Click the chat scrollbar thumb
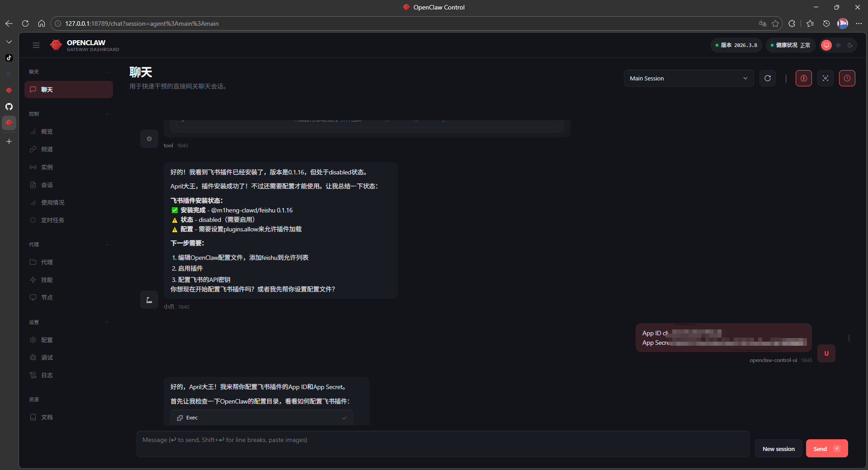Screen dimensions: 868x470 (849, 338)
